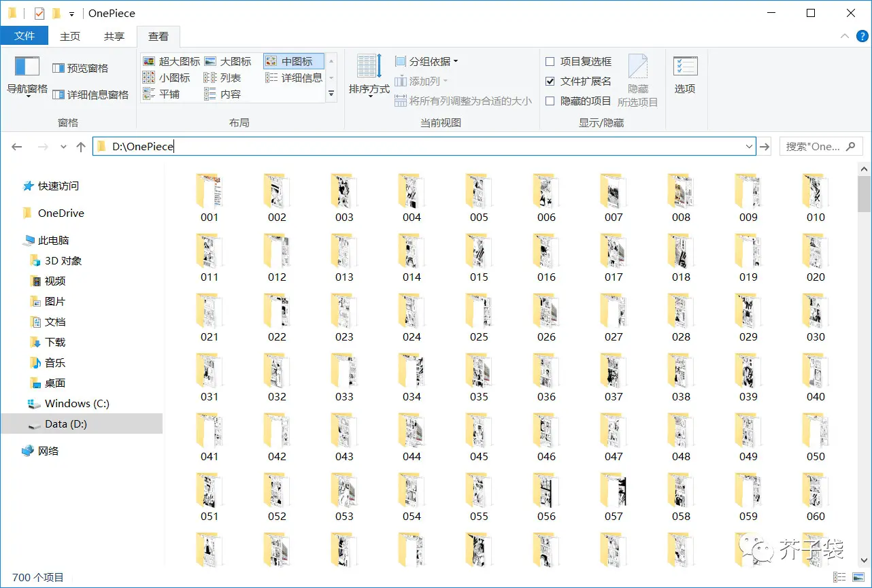This screenshot has width=872, height=588.
Task: Click the 导航窗格 navigation pane icon
Action: pos(27,67)
